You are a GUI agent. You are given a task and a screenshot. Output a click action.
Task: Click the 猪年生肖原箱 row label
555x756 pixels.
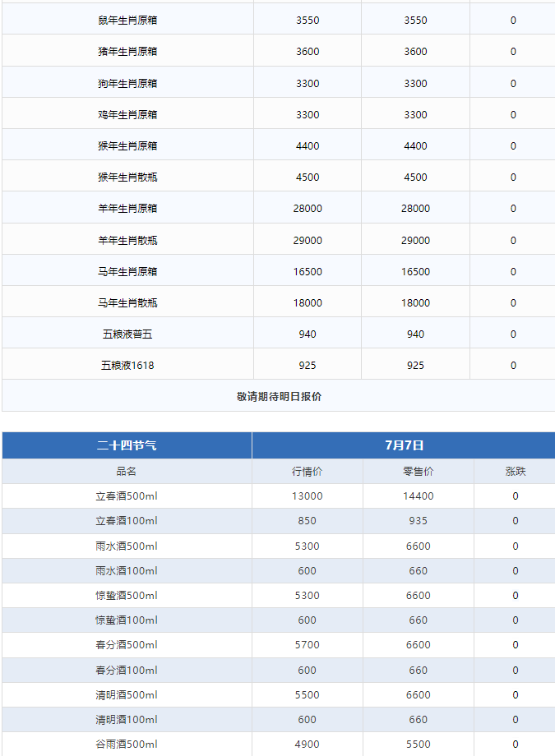(x=127, y=52)
